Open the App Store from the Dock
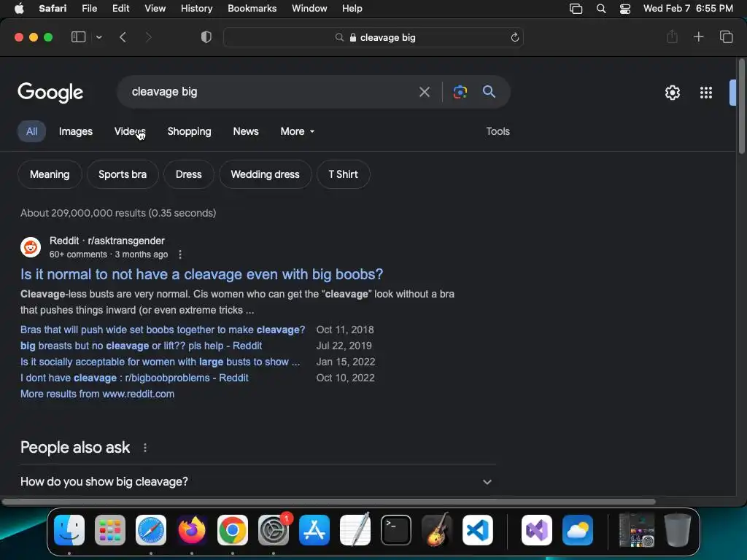Image resolution: width=747 pixels, height=560 pixels. pyautogui.click(x=314, y=530)
